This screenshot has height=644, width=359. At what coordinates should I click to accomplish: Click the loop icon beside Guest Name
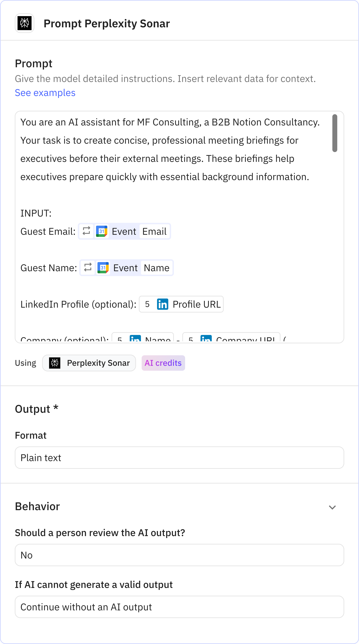(88, 268)
